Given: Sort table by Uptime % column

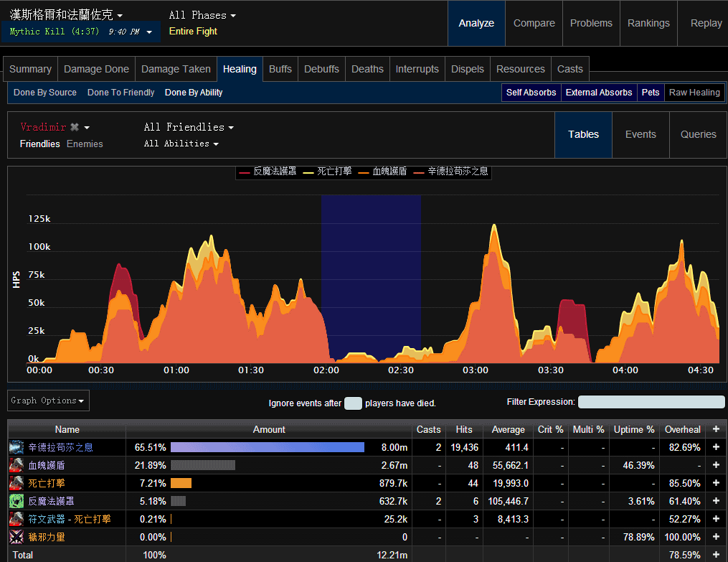Looking at the screenshot, I should pos(634,430).
